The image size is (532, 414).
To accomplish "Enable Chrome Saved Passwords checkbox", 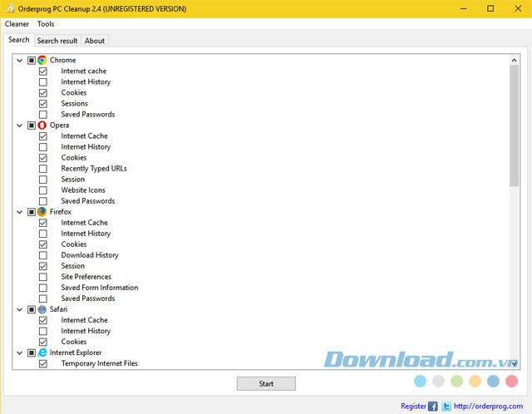I will pyautogui.click(x=43, y=115).
